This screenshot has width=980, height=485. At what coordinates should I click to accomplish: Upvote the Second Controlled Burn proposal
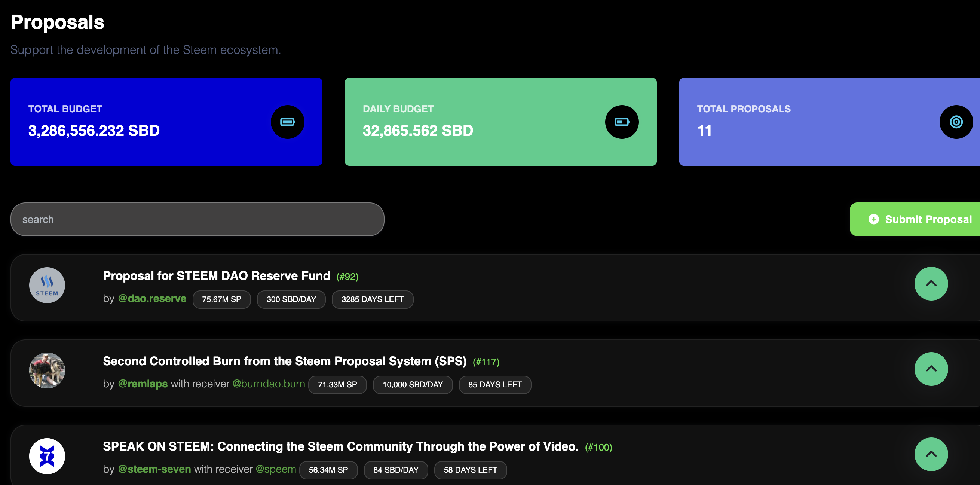[931, 369]
